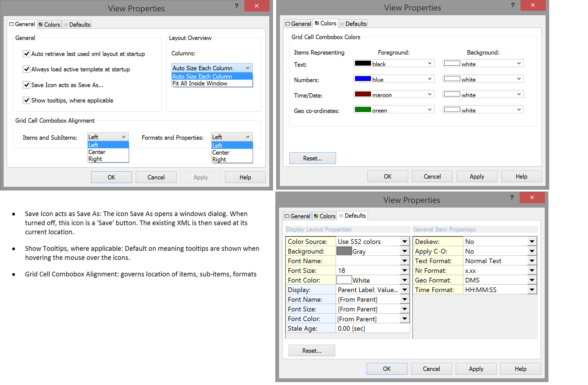588x385 pixels.
Task: Click the question mark help icon in top-left dialog
Action: click(x=237, y=6)
